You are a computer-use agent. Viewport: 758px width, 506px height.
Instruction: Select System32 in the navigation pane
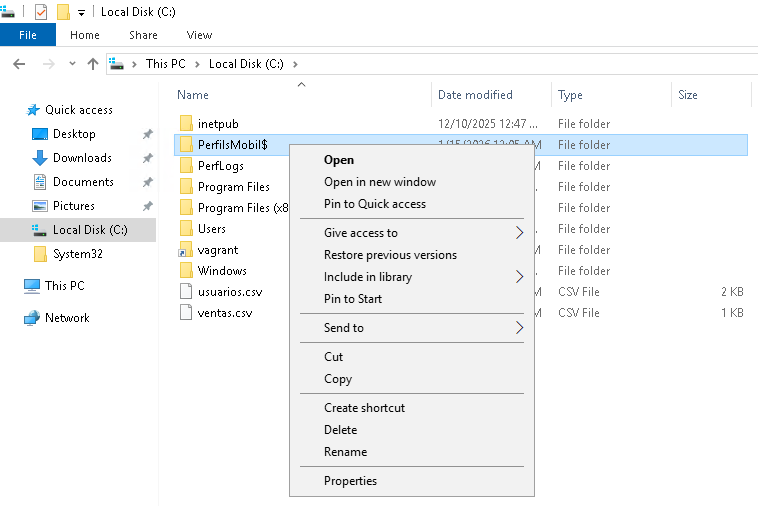(x=77, y=254)
